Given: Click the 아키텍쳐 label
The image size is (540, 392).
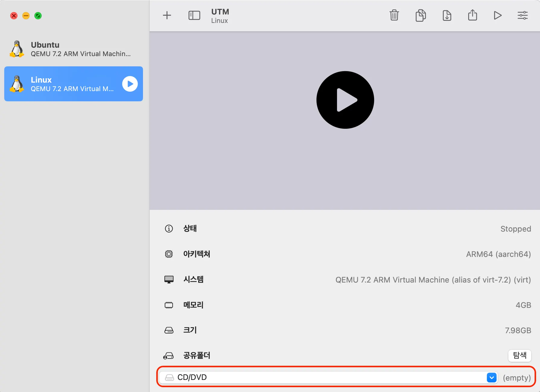Looking at the screenshot, I should coord(197,254).
